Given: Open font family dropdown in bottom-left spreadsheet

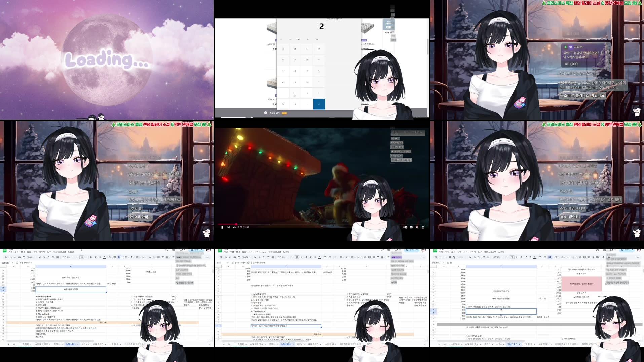Looking at the screenshot, I should [x=68, y=257].
